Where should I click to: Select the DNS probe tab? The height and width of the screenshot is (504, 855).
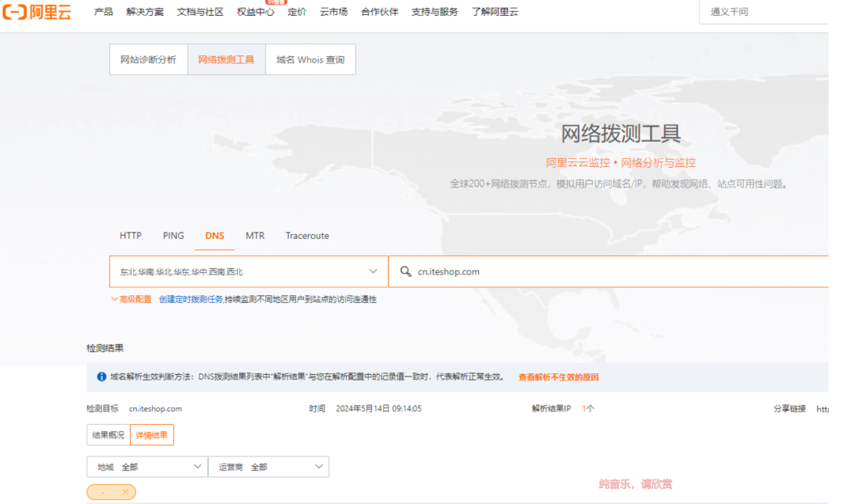pyautogui.click(x=215, y=236)
